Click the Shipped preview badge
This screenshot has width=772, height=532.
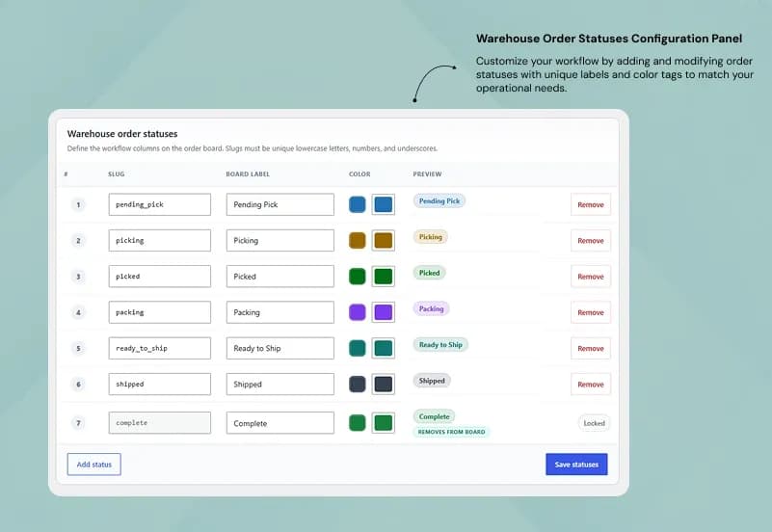pyautogui.click(x=432, y=381)
